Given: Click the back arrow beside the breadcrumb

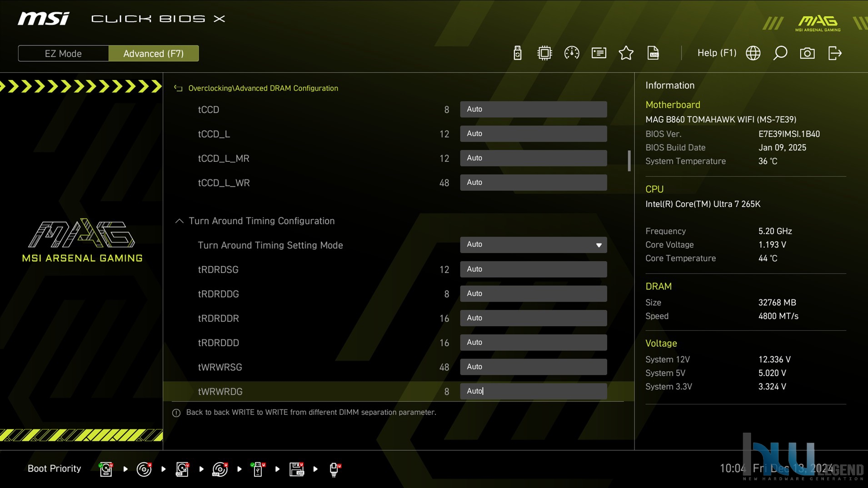Looking at the screenshot, I should (x=178, y=88).
